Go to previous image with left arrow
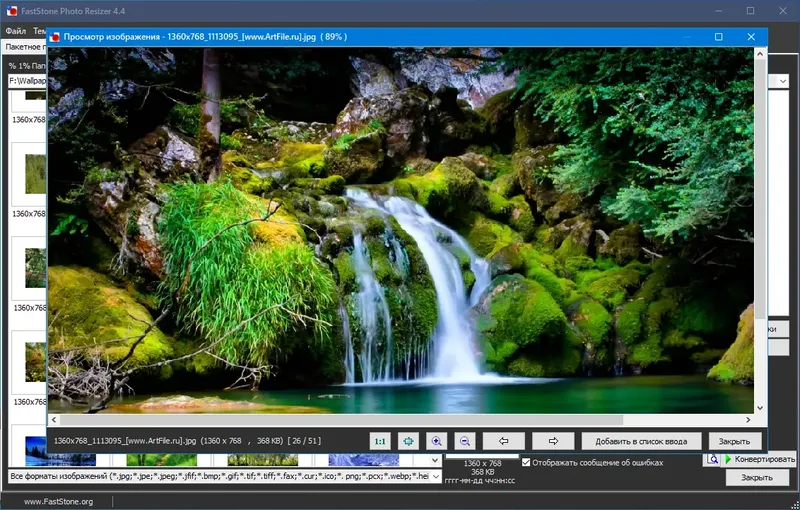 coord(504,441)
